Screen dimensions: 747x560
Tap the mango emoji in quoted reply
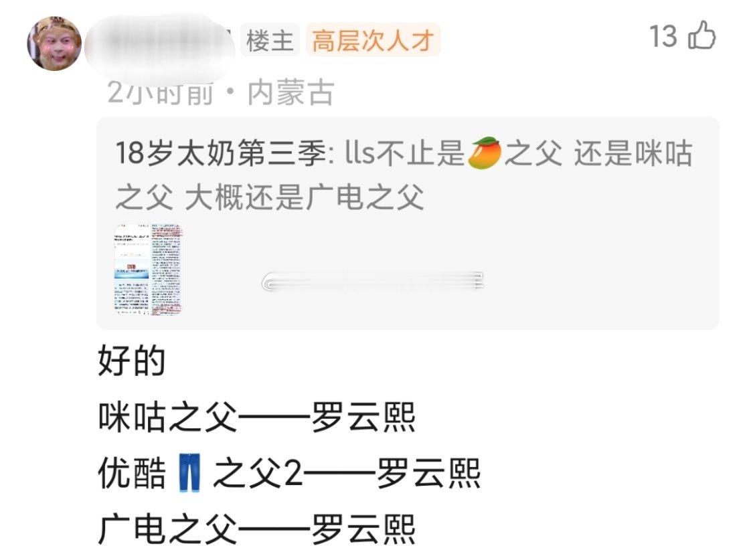tap(484, 153)
